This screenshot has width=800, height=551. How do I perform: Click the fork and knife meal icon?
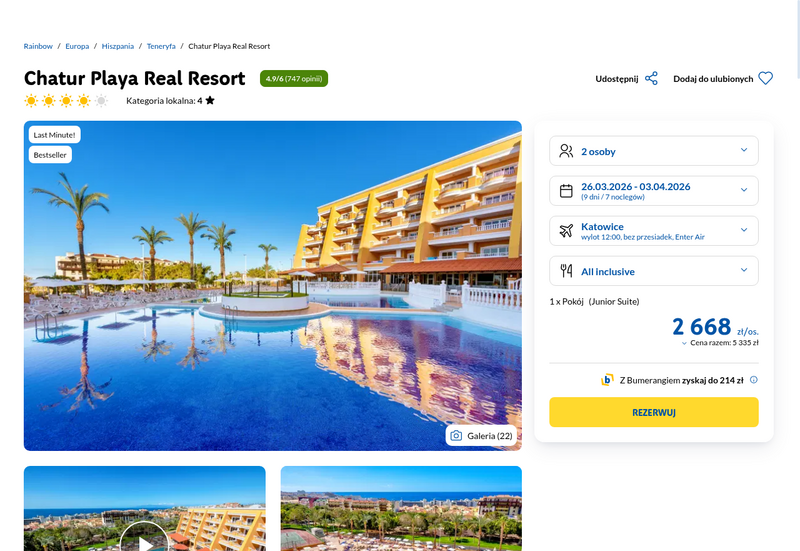[566, 271]
